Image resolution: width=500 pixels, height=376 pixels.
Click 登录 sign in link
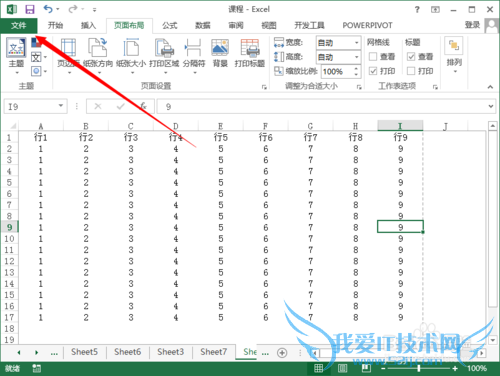(472, 25)
